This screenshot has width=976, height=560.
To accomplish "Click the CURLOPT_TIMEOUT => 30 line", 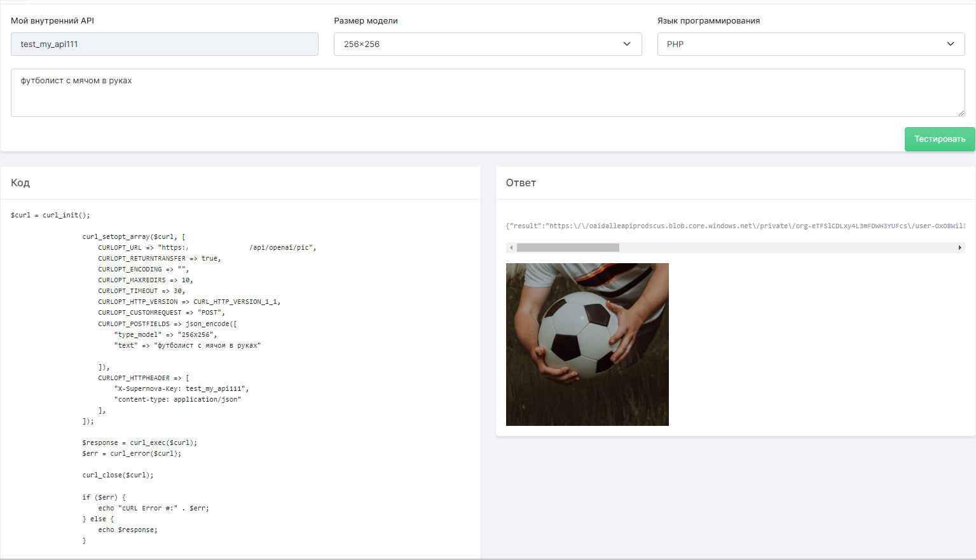I will [142, 291].
